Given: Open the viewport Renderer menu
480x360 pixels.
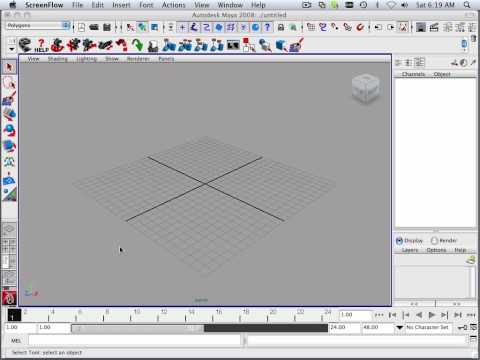Looking at the screenshot, I should click(138, 59).
